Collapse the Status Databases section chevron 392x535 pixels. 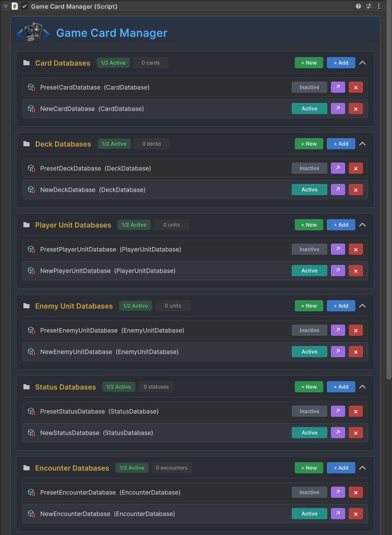coord(362,387)
